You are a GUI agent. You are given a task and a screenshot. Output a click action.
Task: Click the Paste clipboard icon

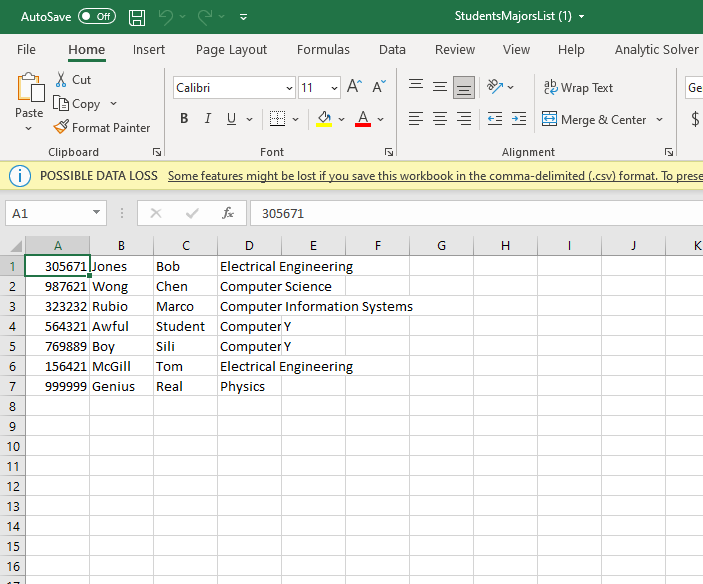click(30, 87)
